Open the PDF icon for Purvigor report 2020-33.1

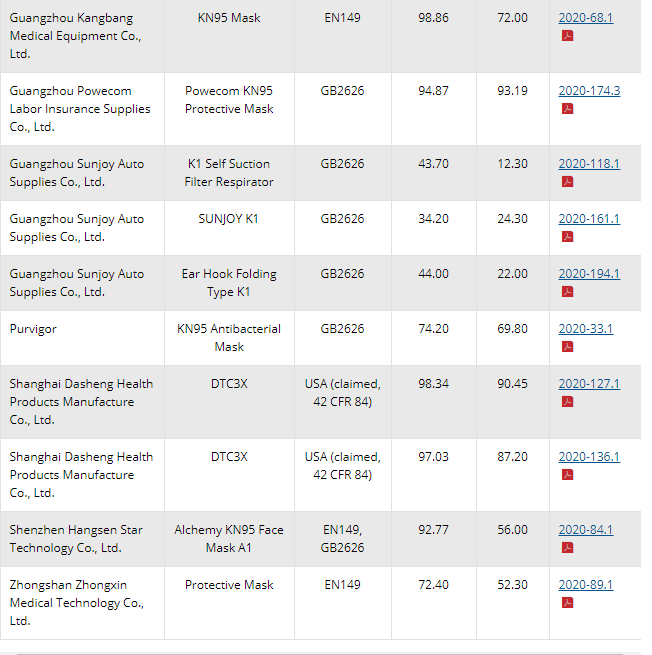tap(567, 347)
